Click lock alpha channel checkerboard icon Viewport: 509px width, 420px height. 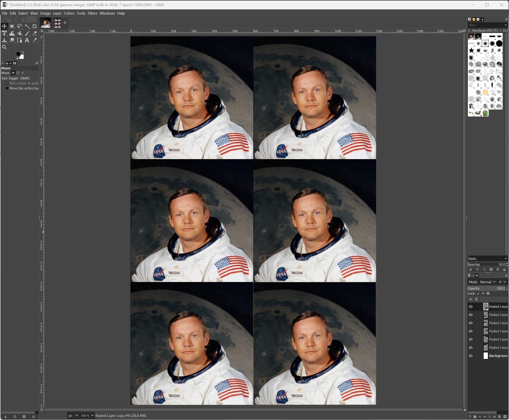[488, 293]
